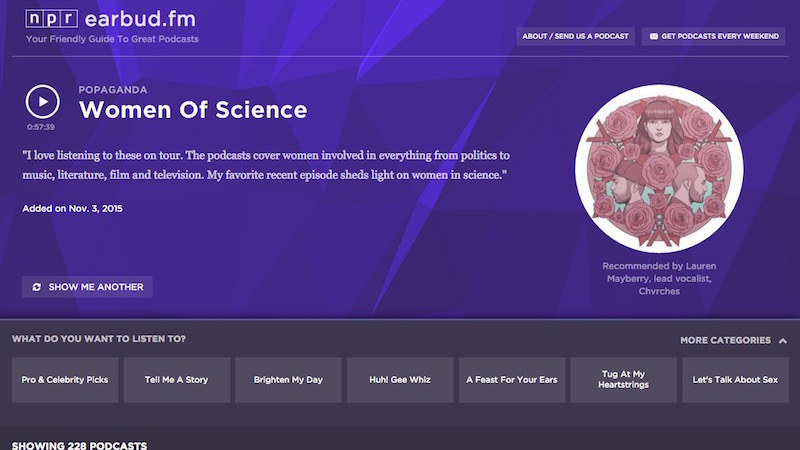Click 'Added on Nov. 3, 2015' text
The height and width of the screenshot is (450, 800).
pyautogui.click(x=72, y=209)
